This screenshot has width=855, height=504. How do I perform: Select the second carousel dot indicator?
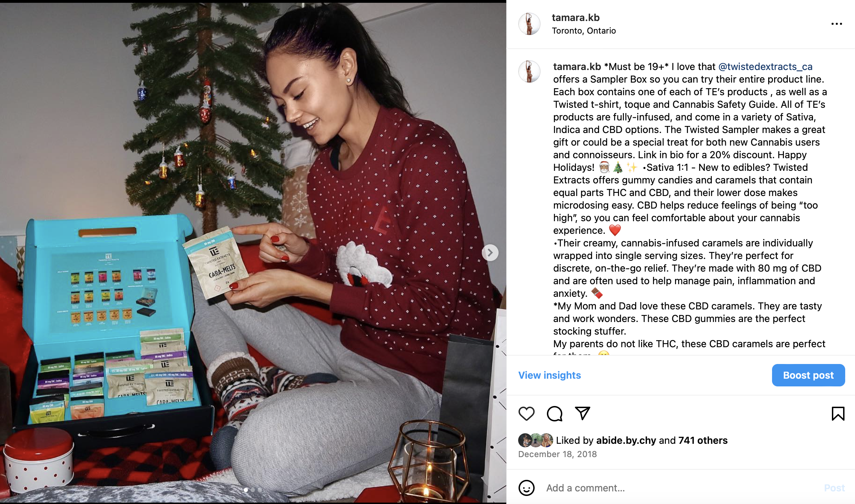253,490
